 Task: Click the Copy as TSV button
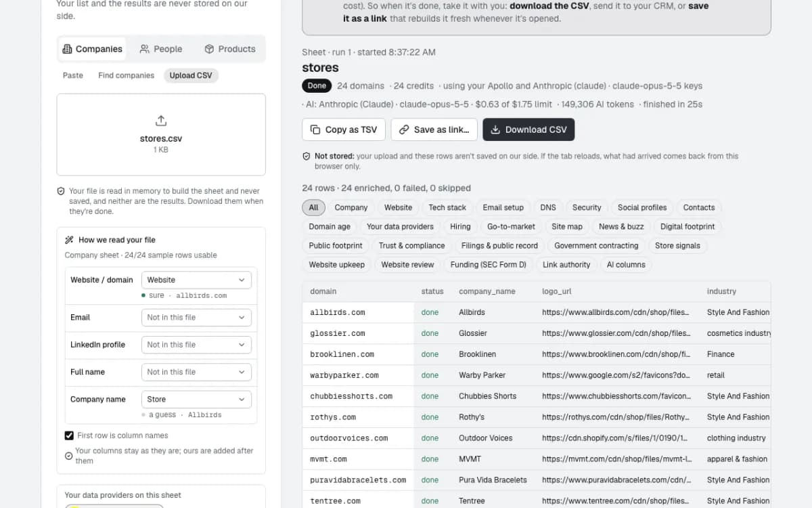point(344,129)
